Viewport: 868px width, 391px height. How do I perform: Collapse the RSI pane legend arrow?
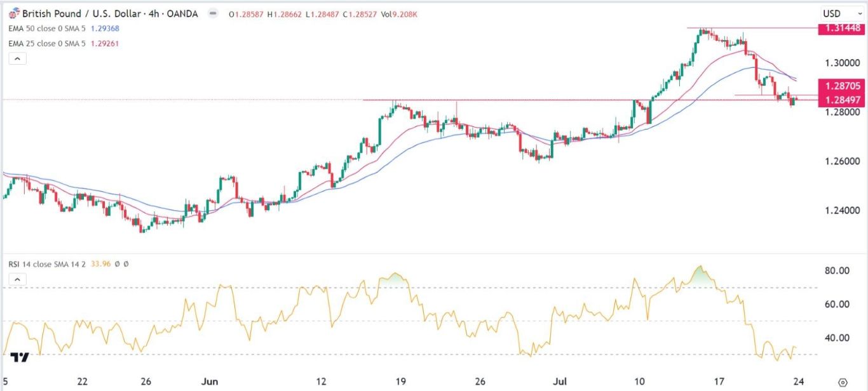point(17,280)
